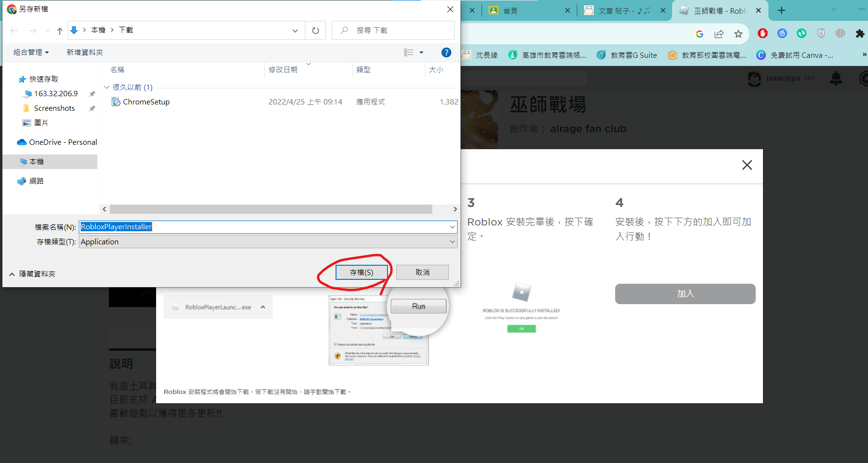
Task: Click the gray 加入 button
Action: [685, 294]
